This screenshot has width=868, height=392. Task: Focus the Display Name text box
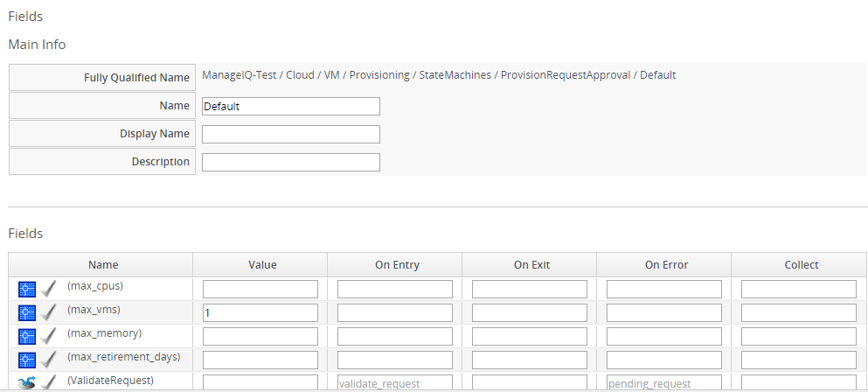point(290,134)
